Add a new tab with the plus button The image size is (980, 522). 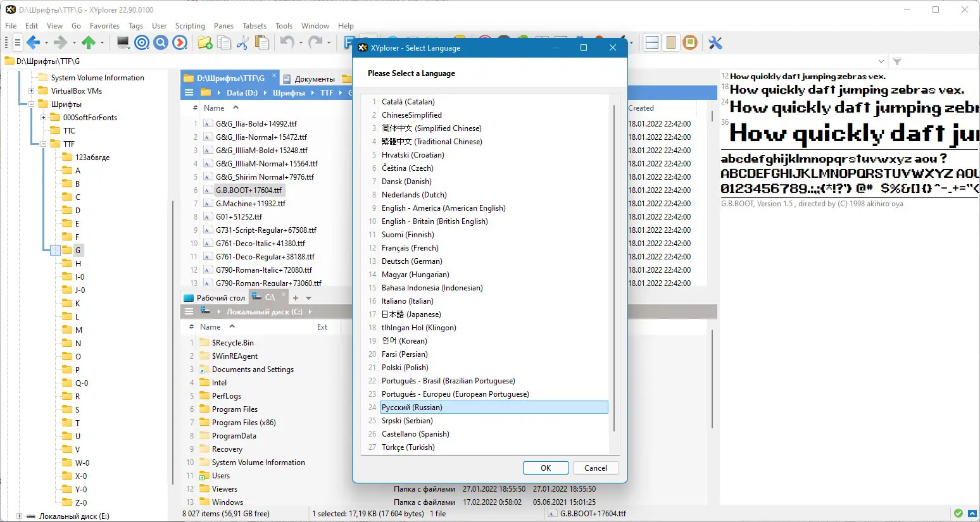click(295, 297)
